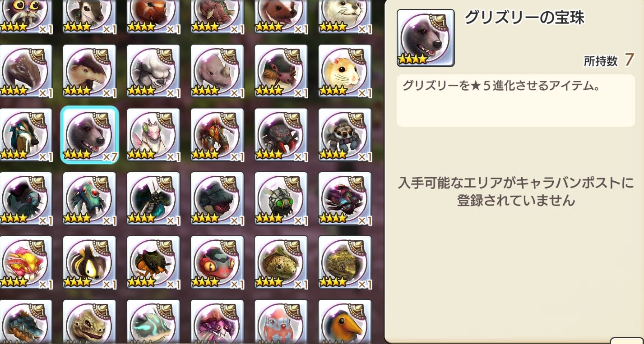Select the hamster orb item
Viewport: 644px width, 344px height.
[x=345, y=71]
